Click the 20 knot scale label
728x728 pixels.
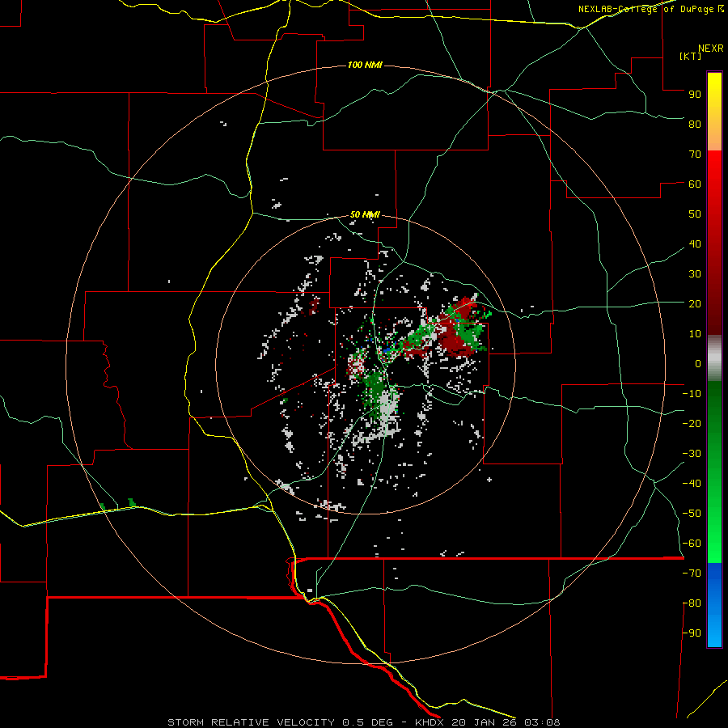coord(695,303)
